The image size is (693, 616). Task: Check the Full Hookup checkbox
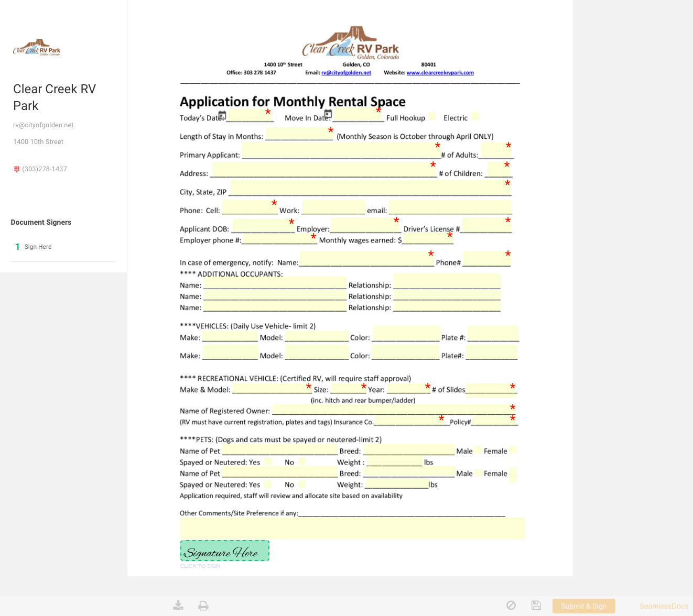(x=432, y=116)
